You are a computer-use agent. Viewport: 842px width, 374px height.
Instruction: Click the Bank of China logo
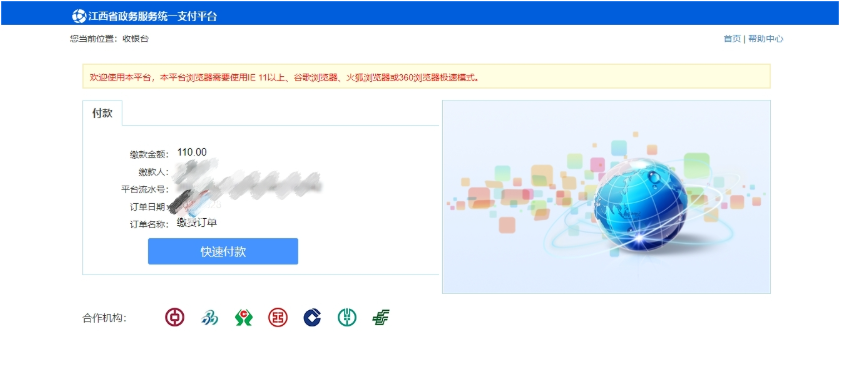[x=175, y=318]
